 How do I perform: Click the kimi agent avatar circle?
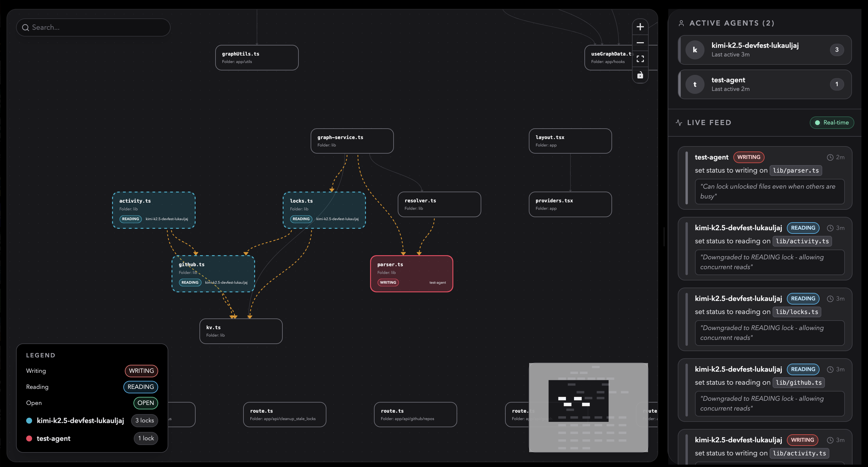[694, 50]
